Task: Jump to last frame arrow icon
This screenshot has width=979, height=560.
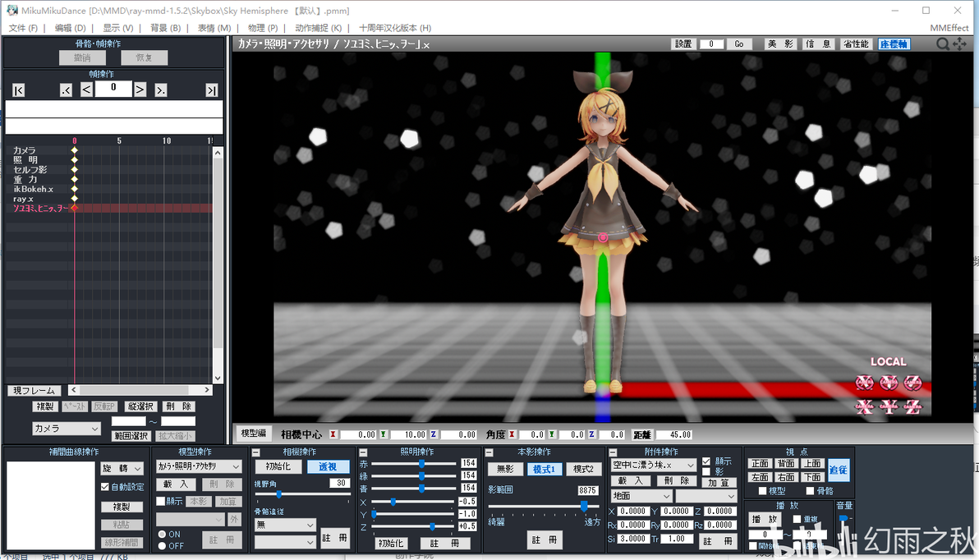Action: click(212, 90)
